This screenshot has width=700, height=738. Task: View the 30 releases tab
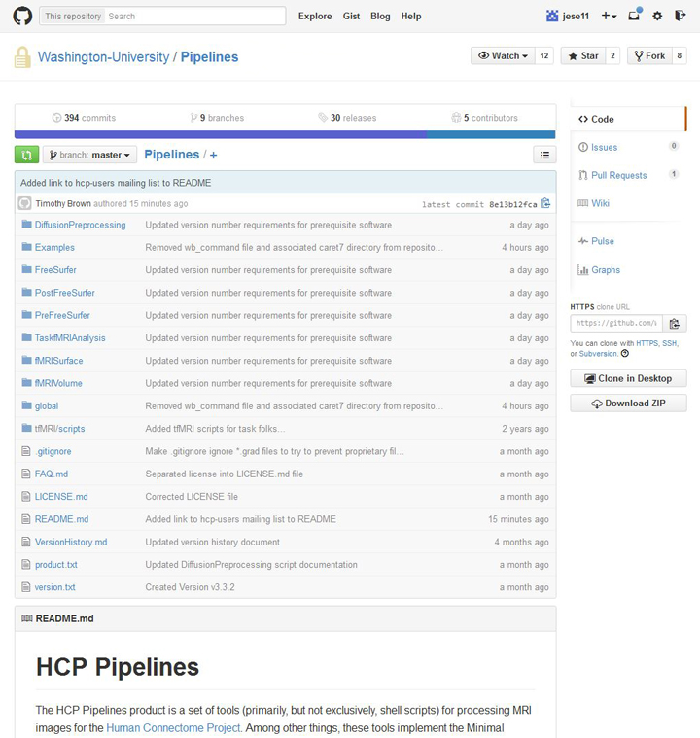(x=347, y=118)
